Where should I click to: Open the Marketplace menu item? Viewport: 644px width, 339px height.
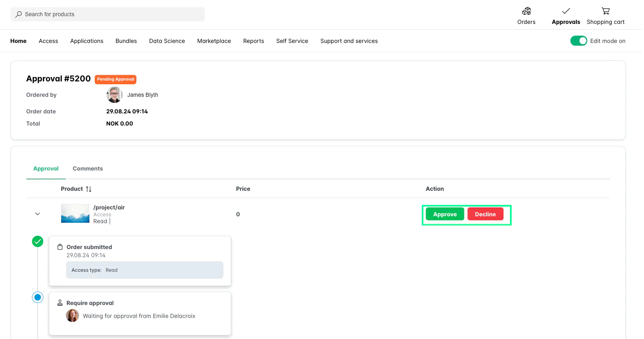214,41
